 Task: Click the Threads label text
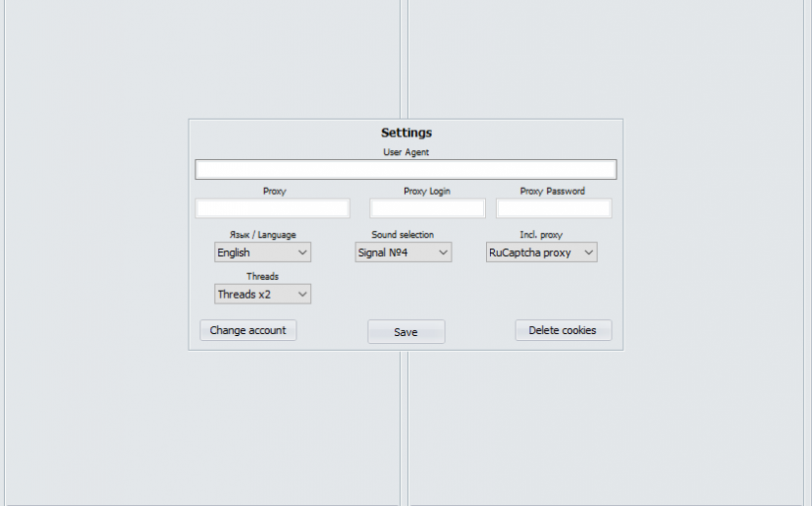coord(263,277)
